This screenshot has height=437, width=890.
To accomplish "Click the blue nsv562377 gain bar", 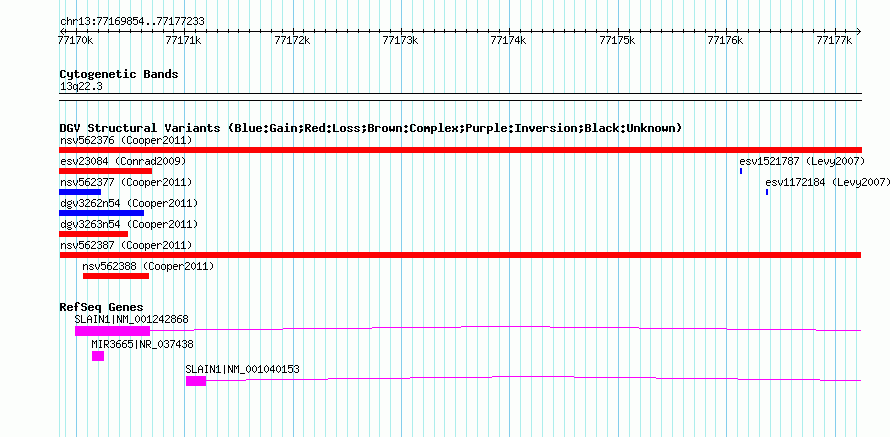I will coord(80,192).
